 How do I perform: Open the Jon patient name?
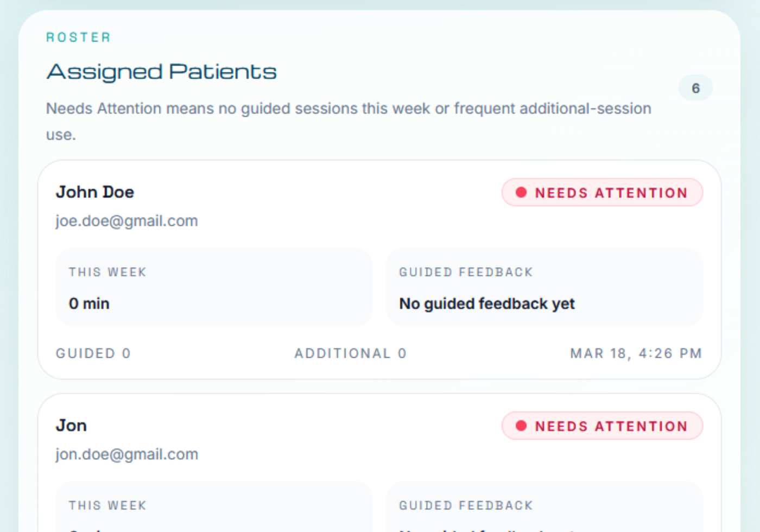tap(71, 426)
